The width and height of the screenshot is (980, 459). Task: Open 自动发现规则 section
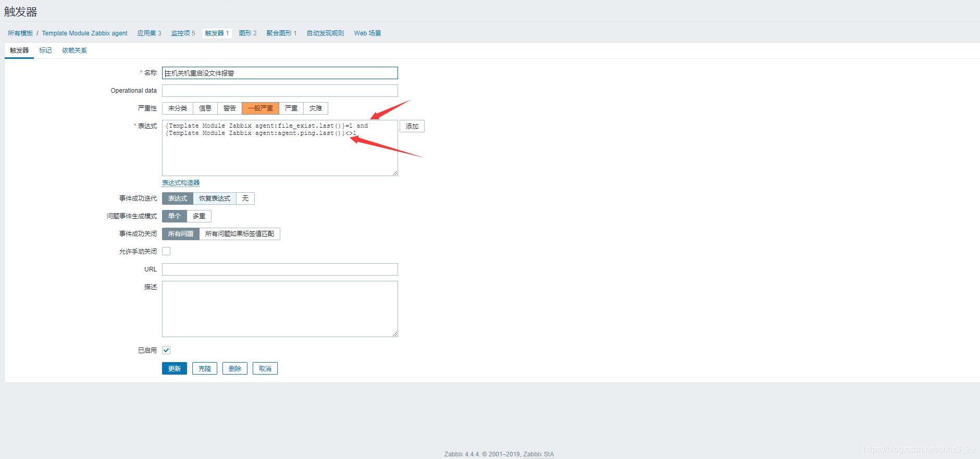pyautogui.click(x=325, y=33)
